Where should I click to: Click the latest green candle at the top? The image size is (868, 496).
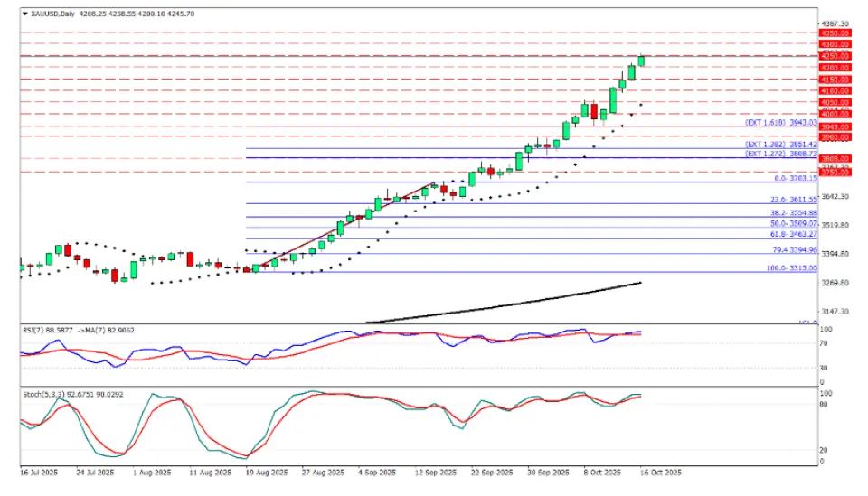[641, 61]
